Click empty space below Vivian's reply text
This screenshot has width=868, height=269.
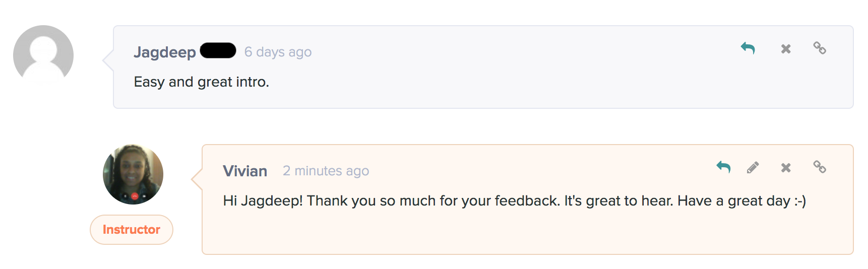[x=527, y=232]
